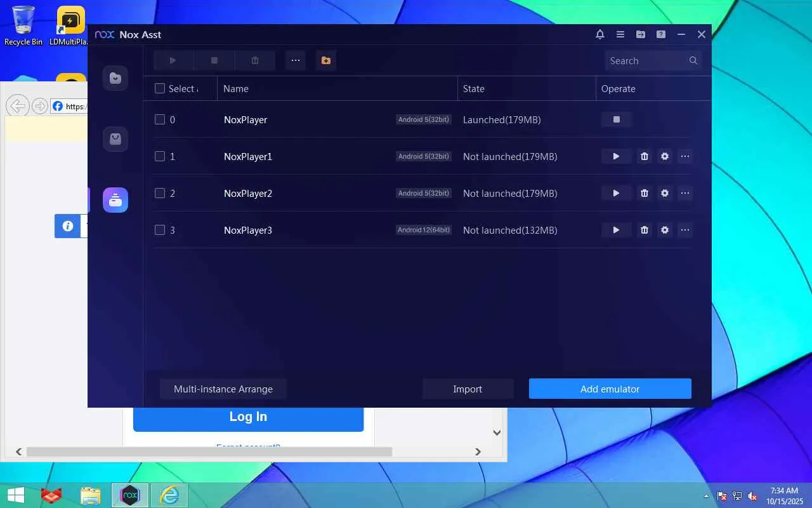Image resolution: width=812 pixels, height=508 pixels.
Task: Click the Name column header
Action: point(236,89)
